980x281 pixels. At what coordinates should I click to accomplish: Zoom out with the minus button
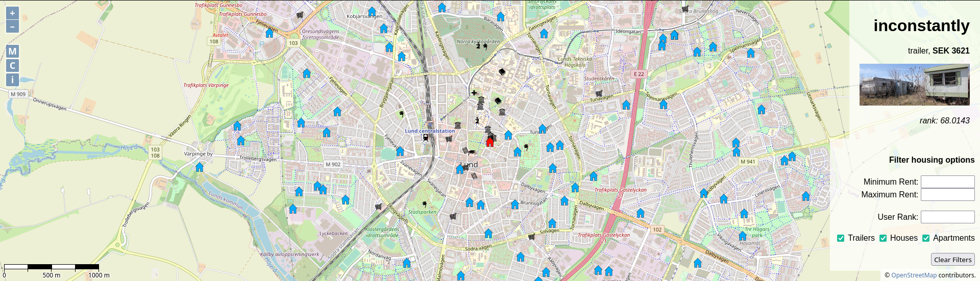pos(12,27)
